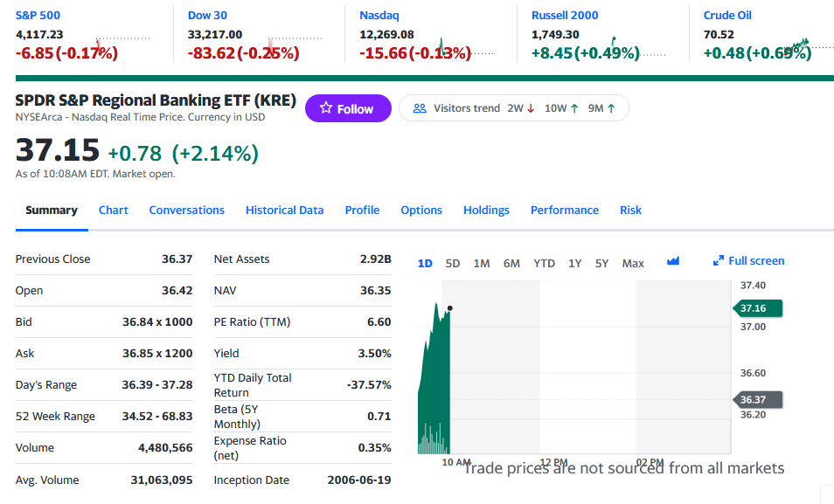
Task: Expand chart with Full screen link
Action: 749,260
